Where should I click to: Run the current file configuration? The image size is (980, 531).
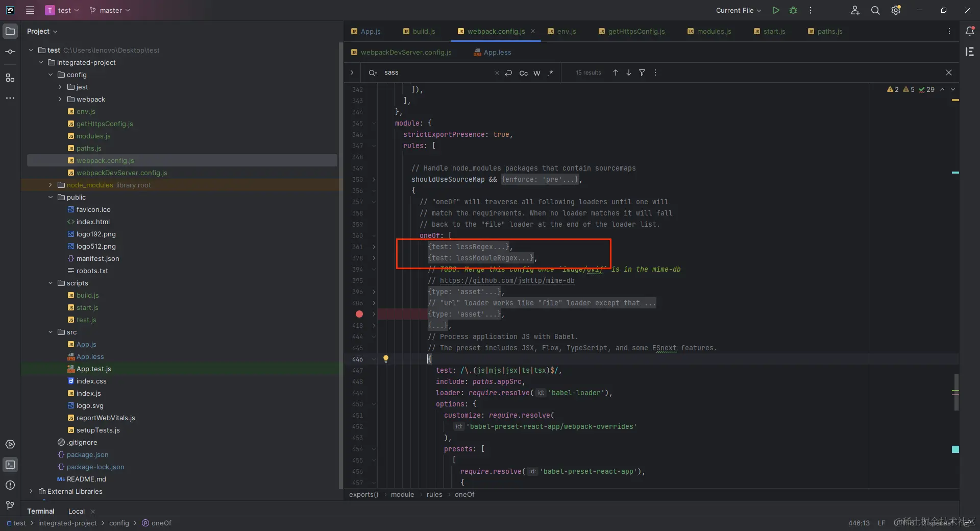tap(776, 10)
